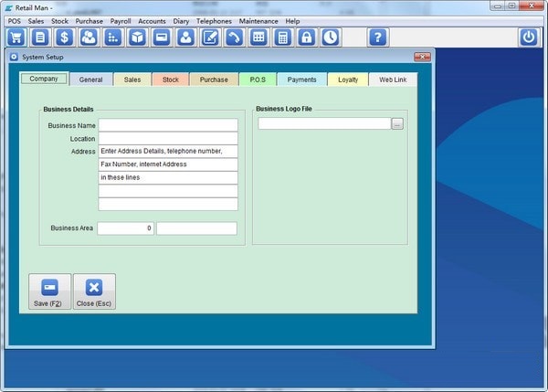Switch to the Loyalty tab

[348, 79]
